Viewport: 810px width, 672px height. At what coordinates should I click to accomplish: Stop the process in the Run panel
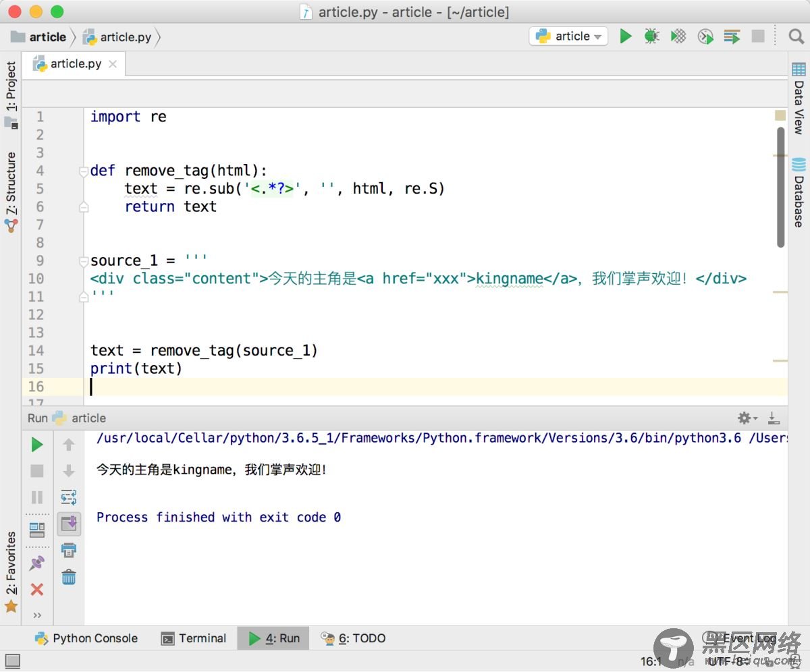[x=37, y=471]
